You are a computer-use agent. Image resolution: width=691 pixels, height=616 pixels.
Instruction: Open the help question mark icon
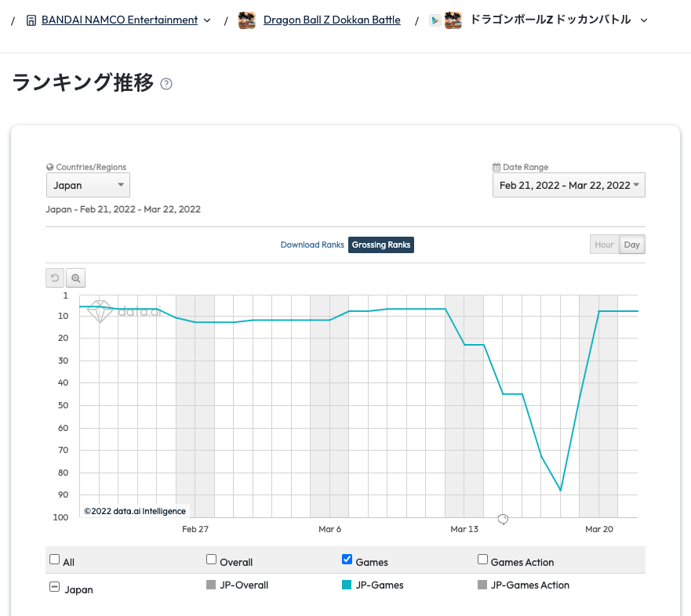point(166,84)
